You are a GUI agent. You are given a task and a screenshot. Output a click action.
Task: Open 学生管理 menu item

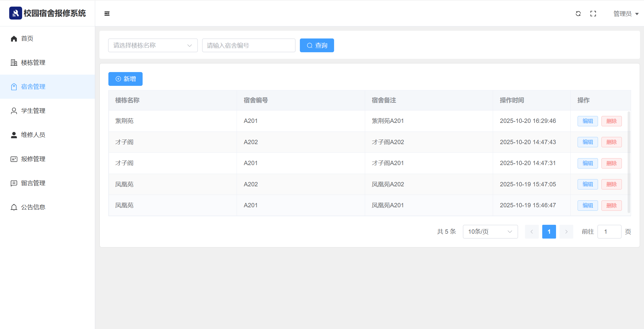[x=33, y=111]
